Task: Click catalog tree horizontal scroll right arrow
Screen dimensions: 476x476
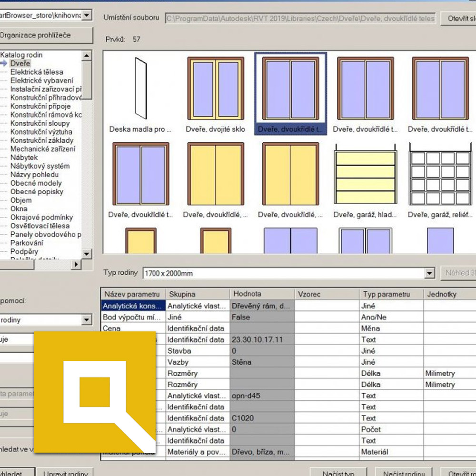Action: click(x=76, y=265)
